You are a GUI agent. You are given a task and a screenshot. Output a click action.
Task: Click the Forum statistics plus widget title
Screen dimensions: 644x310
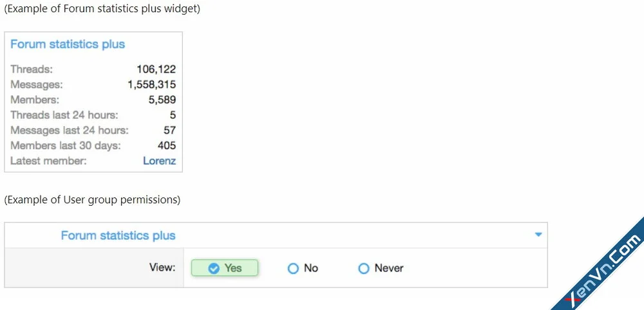click(68, 44)
